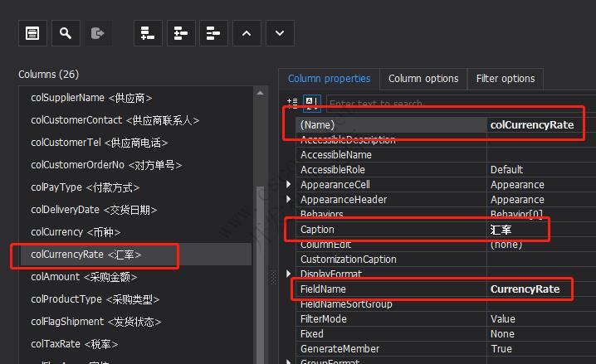Click the retrieve fields arrow icon
This screenshot has width=596, height=364.
coord(97,33)
